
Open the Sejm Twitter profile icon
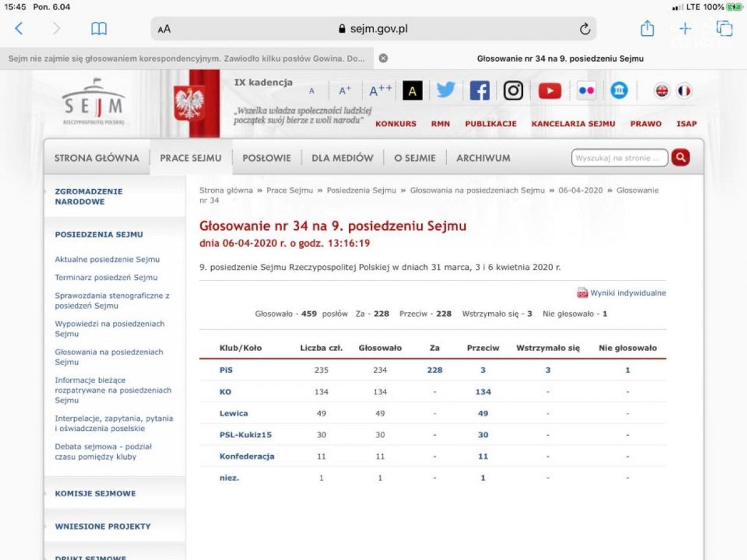point(445,91)
